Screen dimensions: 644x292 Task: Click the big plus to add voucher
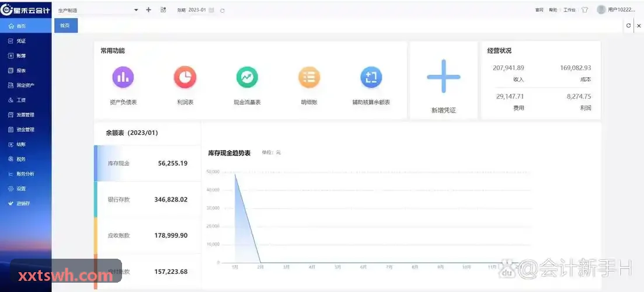click(444, 77)
